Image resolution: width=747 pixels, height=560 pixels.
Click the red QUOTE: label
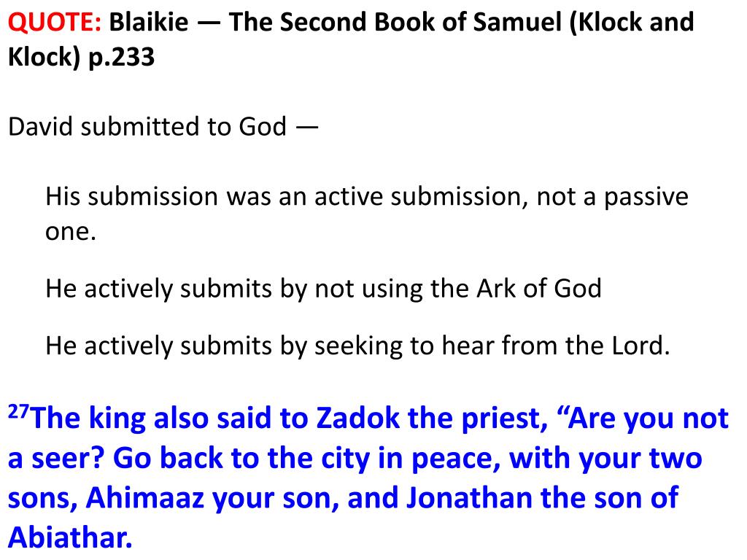point(55,22)
